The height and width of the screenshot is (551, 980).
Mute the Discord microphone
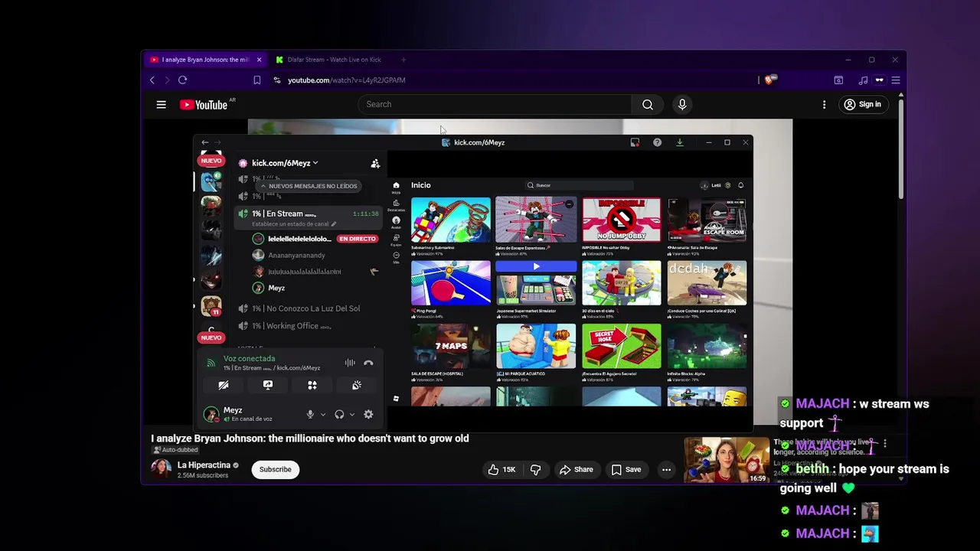pyautogui.click(x=310, y=414)
